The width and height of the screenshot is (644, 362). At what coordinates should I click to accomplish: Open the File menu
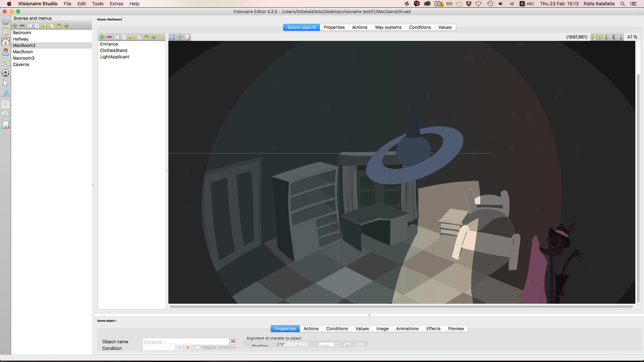point(67,4)
